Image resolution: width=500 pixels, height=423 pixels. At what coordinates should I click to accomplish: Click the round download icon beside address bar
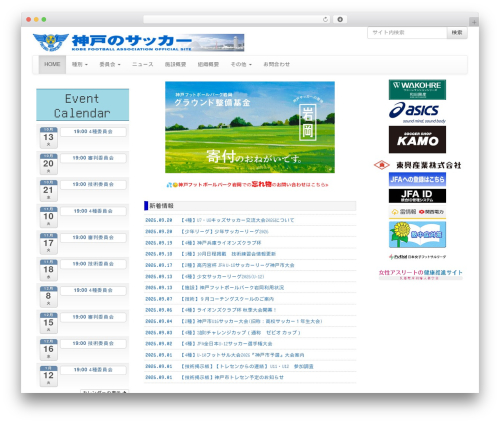coord(340,19)
